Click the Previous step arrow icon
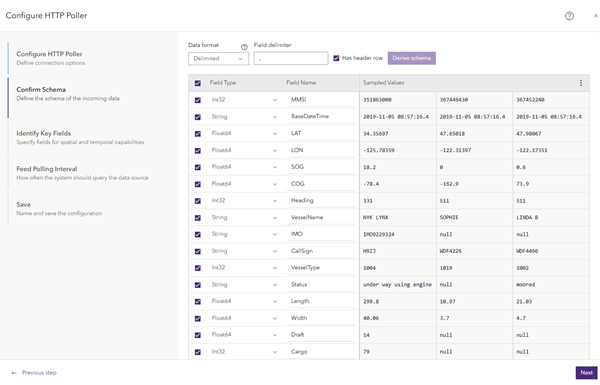 [14, 373]
